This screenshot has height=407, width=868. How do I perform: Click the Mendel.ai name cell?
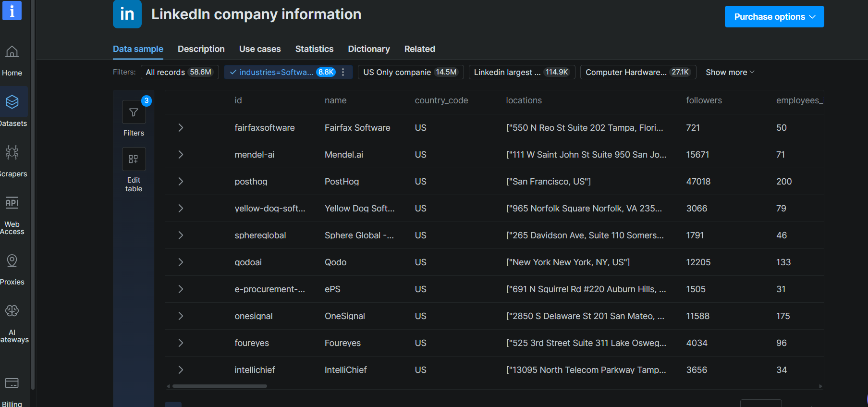point(344,155)
